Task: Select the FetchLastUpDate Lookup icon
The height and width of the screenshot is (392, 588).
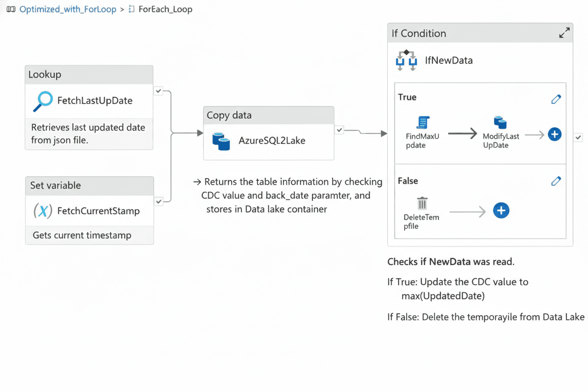Action: coord(44,101)
